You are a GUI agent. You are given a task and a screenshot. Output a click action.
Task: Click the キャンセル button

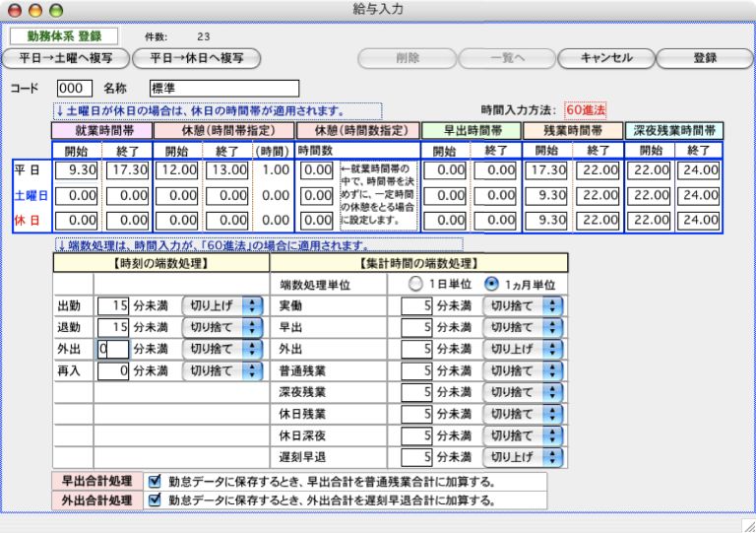pos(606,57)
